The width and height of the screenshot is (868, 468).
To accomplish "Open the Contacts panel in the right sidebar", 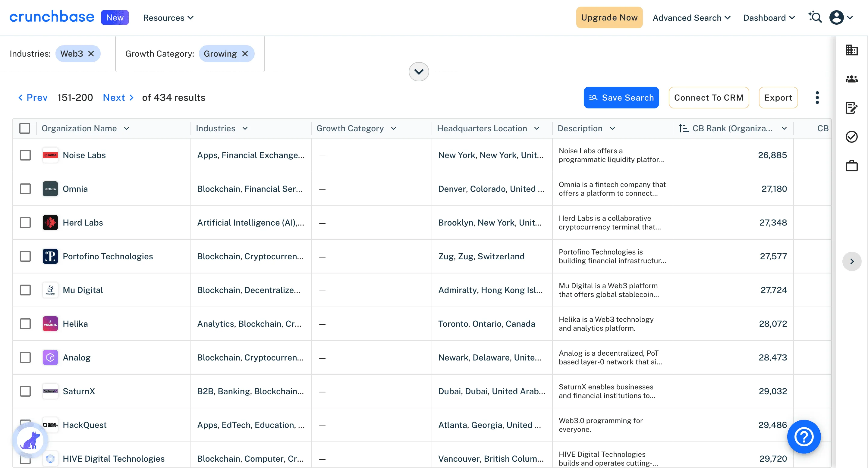I will (x=852, y=79).
